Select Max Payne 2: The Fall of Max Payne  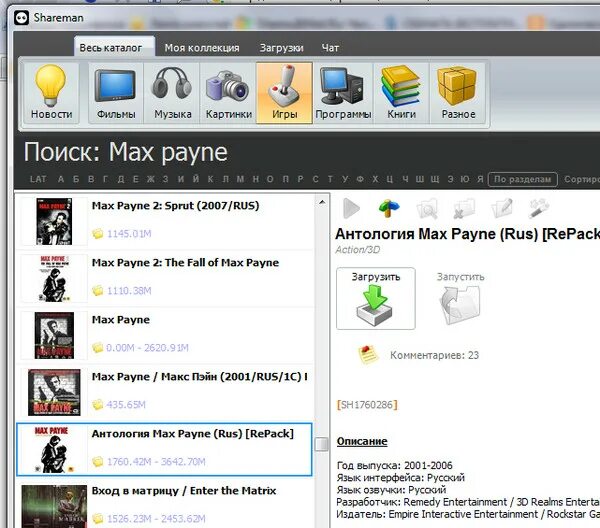[x=165, y=279]
